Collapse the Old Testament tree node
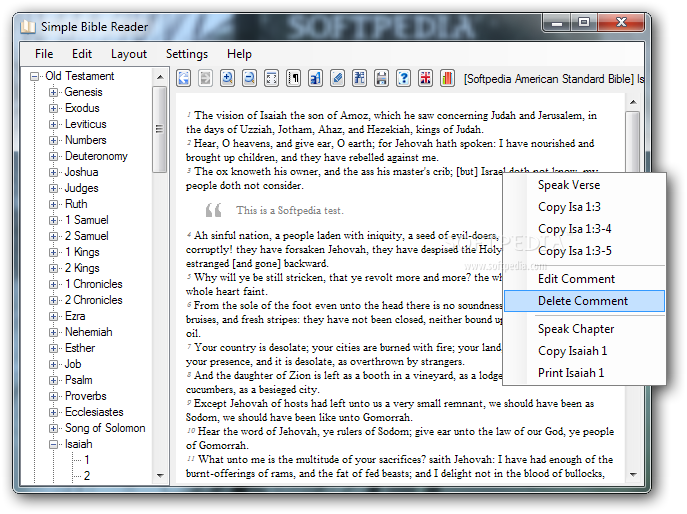The image size is (687, 514). (x=35, y=76)
